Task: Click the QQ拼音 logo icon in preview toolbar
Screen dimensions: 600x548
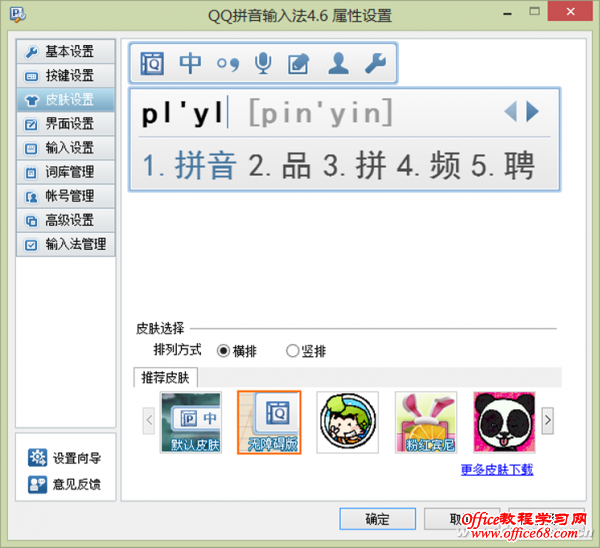Action: (x=152, y=64)
